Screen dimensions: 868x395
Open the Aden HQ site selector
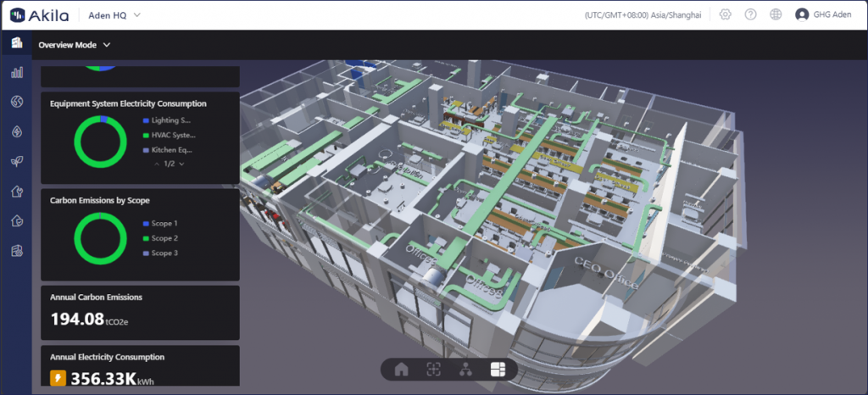(x=114, y=15)
